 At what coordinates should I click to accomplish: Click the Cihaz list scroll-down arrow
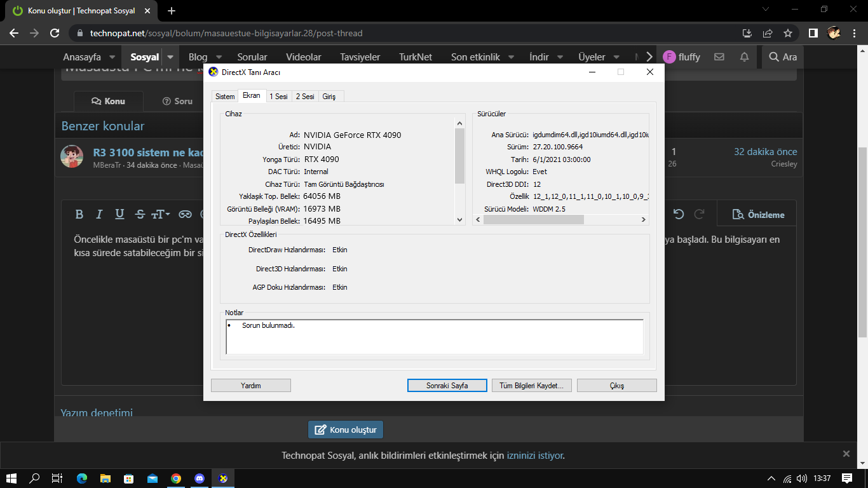[x=460, y=220]
